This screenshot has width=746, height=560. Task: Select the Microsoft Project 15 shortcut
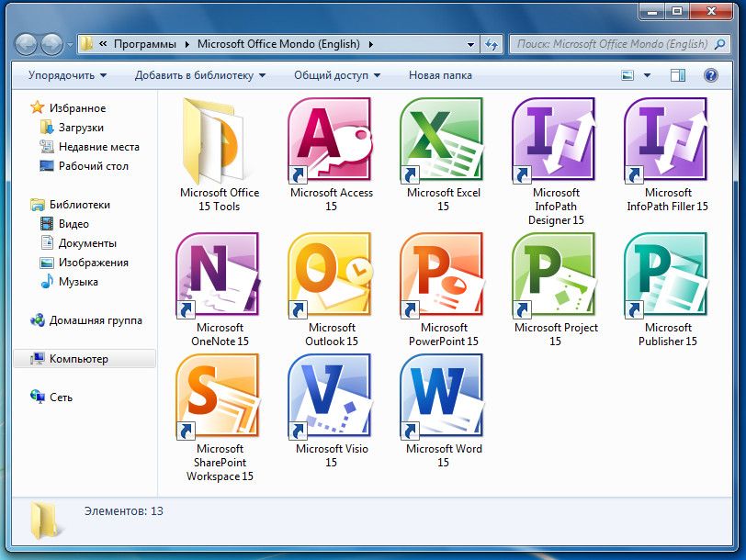click(x=555, y=275)
